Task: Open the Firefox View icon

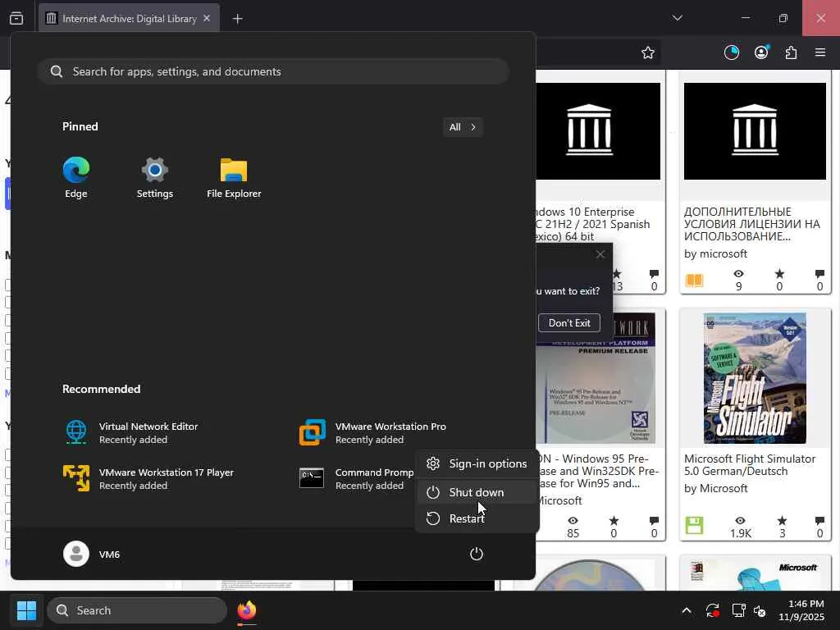Action: coord(16,19)
